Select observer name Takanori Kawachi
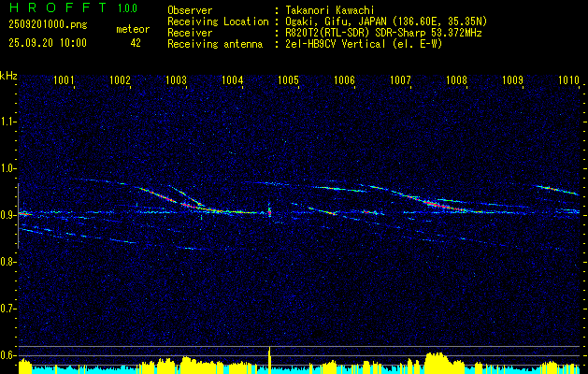Image resolution: width=588 pixels, height=374 pixels. click(x=330, y=10)
